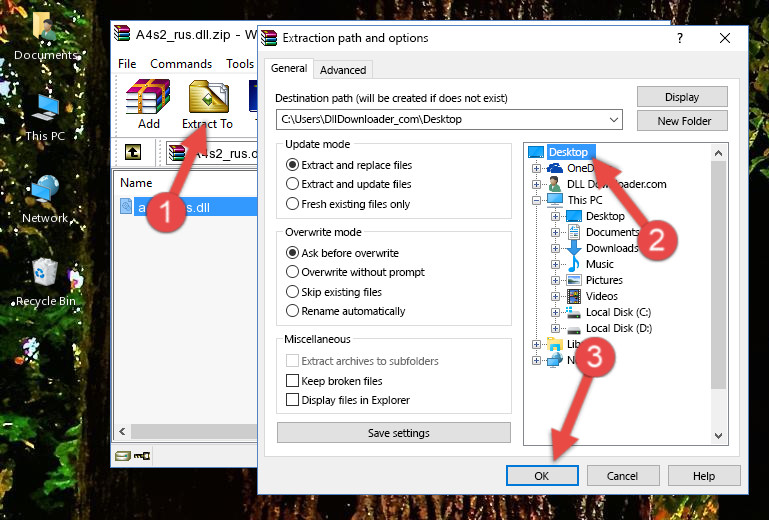
Task: Click the Cancel button
Action: click(623, 476)
